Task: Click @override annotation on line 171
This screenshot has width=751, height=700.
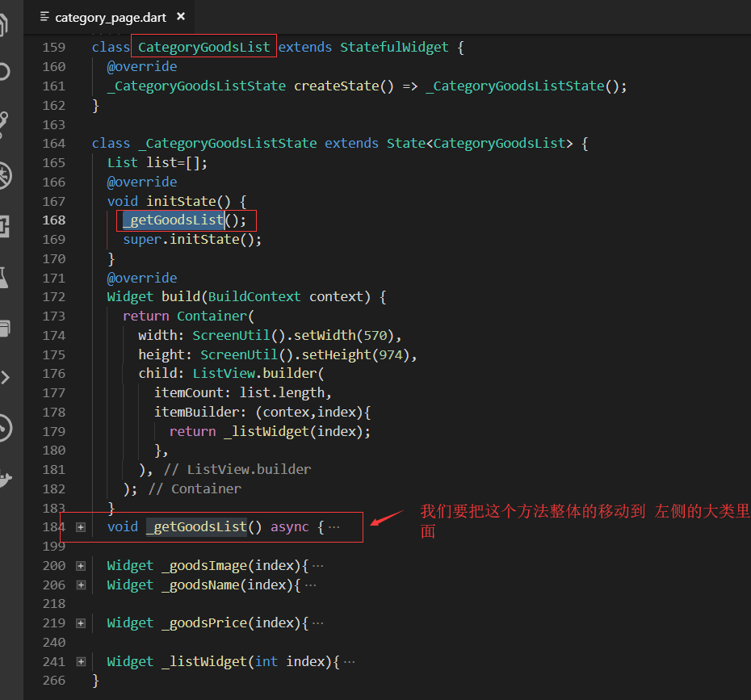Action: pos(142,279)
